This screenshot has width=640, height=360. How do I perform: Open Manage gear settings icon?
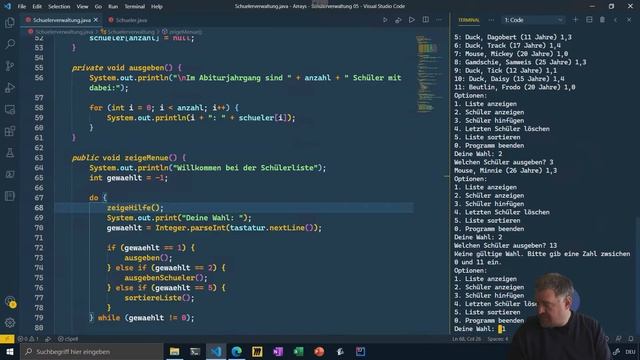coord(10,322)
